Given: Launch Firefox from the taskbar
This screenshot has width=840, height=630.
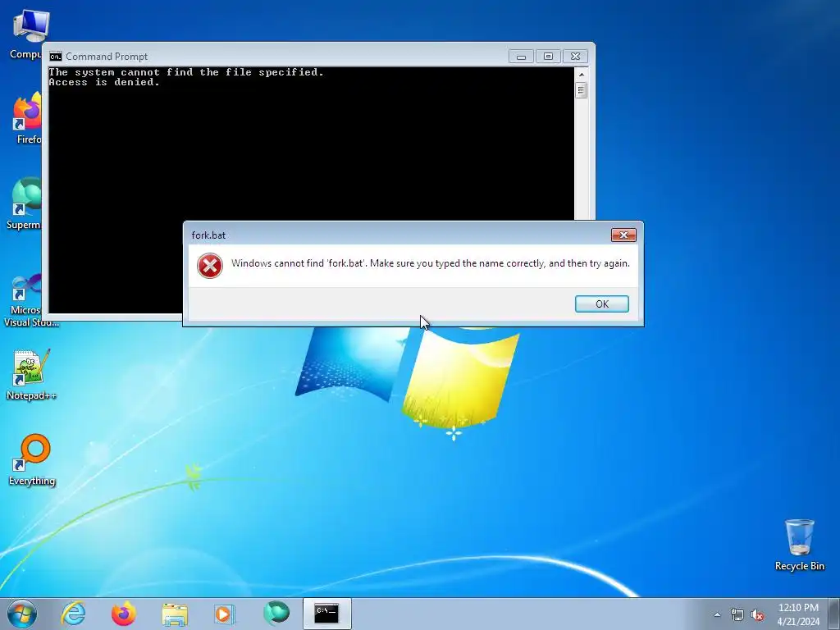Looking at the screenshot, I should point(124,614).
